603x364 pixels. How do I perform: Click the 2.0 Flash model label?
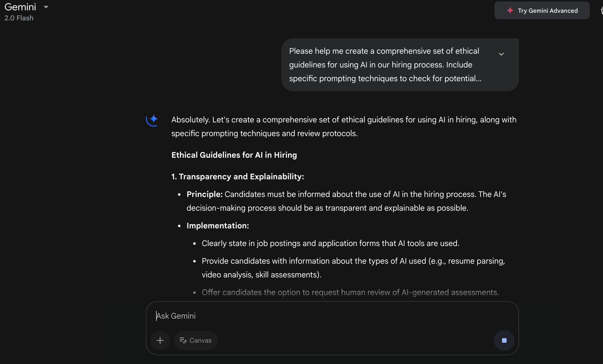point(18,18)
